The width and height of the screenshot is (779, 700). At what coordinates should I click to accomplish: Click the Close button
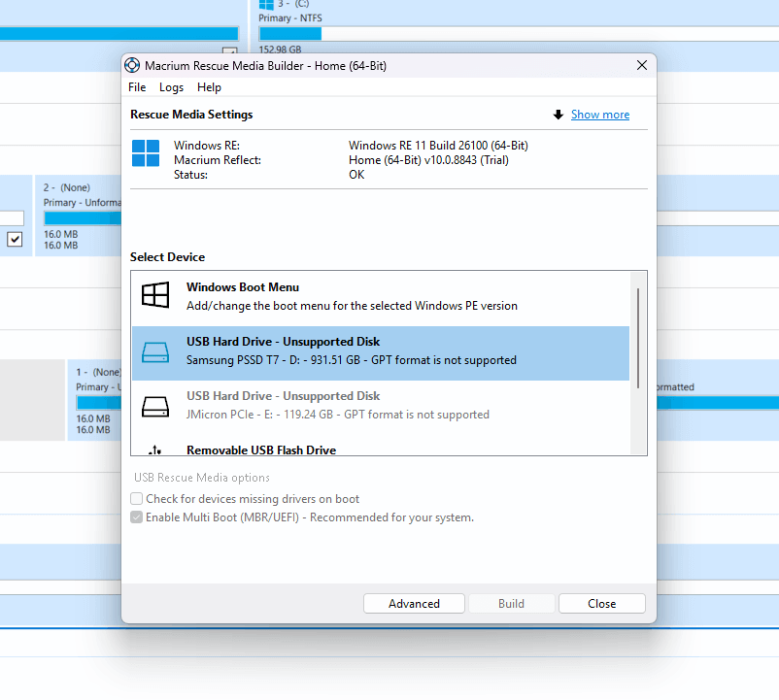tap(602, 604)
